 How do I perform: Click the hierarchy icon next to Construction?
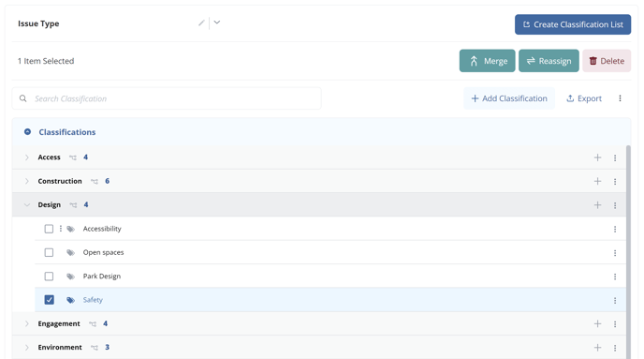point(95,181)
